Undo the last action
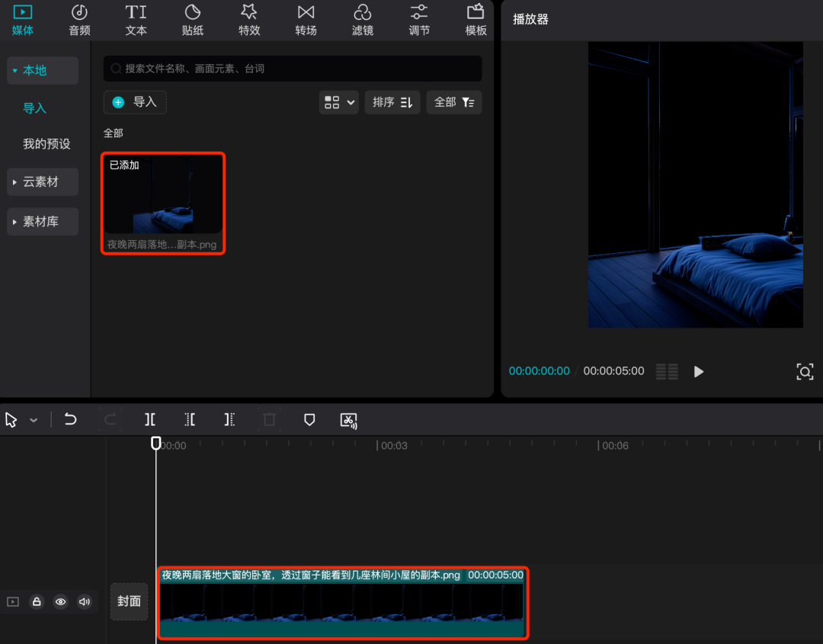This screenshot has height=644, width=823. [x=70, y=419]
